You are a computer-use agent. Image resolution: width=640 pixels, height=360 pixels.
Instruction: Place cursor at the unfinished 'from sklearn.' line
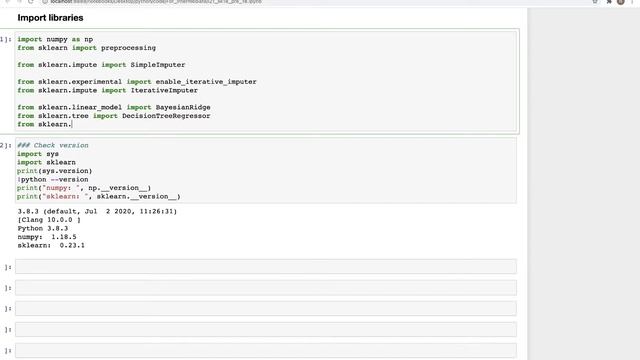(x=45, y=124)
